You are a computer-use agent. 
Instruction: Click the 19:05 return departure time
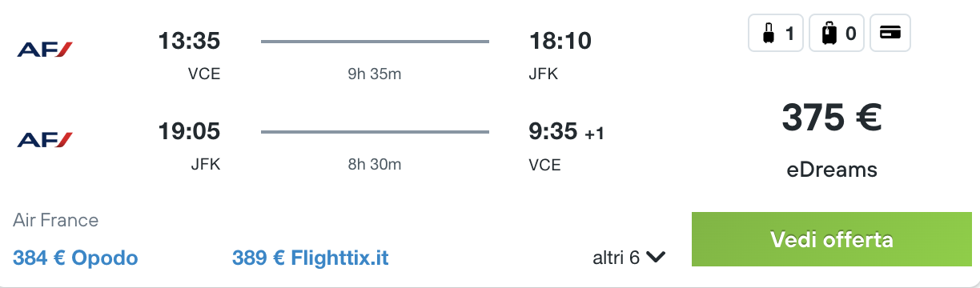(189, 130)
